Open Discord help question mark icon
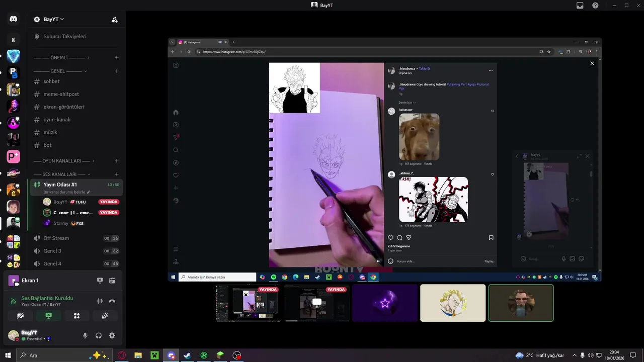 click(595, 5)
